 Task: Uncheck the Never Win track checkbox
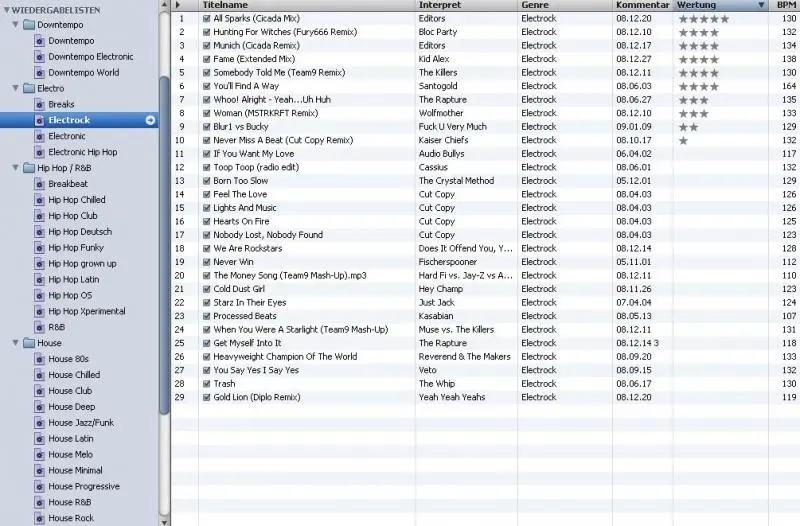207,262
